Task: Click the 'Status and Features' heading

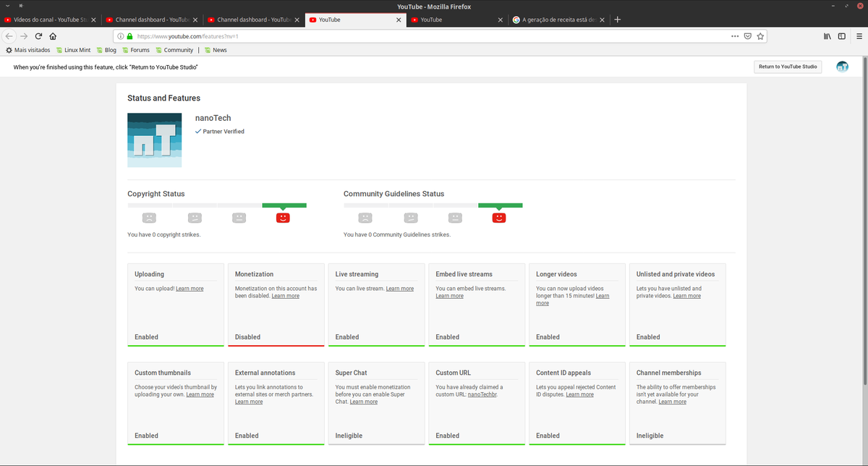Action: click(x=163, y=98)
